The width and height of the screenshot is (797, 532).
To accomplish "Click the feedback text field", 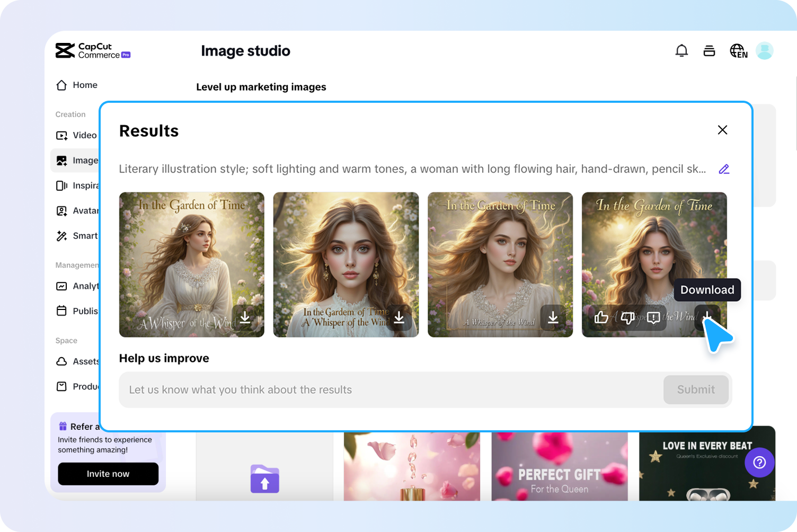I will [x=318, y=389].
